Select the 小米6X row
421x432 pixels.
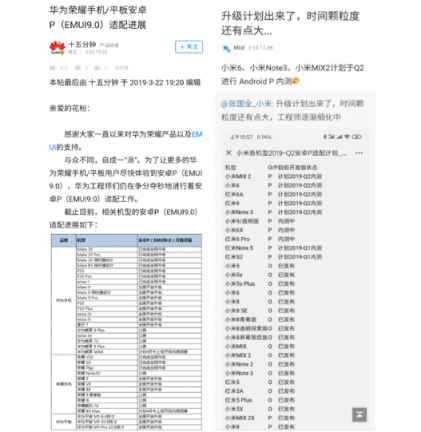click(x=260, y=230)
